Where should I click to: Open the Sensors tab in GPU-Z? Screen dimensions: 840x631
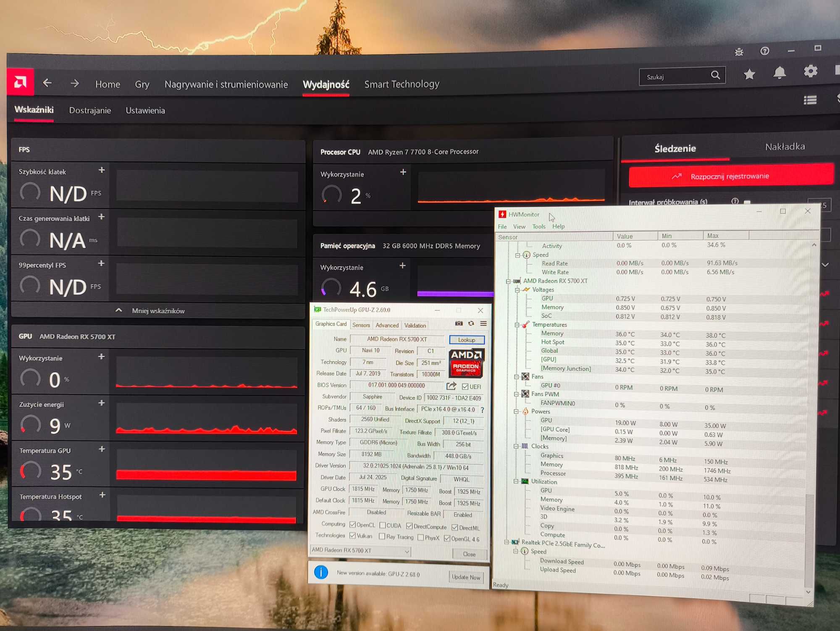pyautogui.click(x=361, y=325)
